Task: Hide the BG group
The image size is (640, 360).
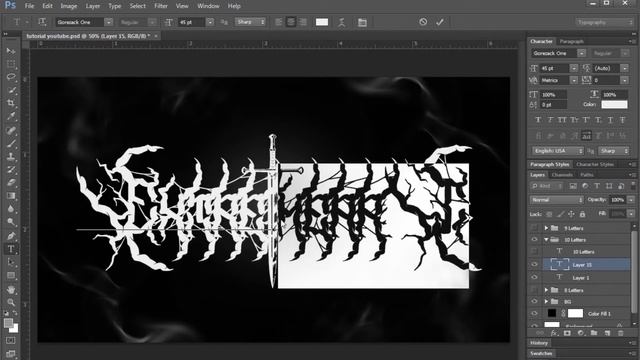Action: (x=534, y=301)
